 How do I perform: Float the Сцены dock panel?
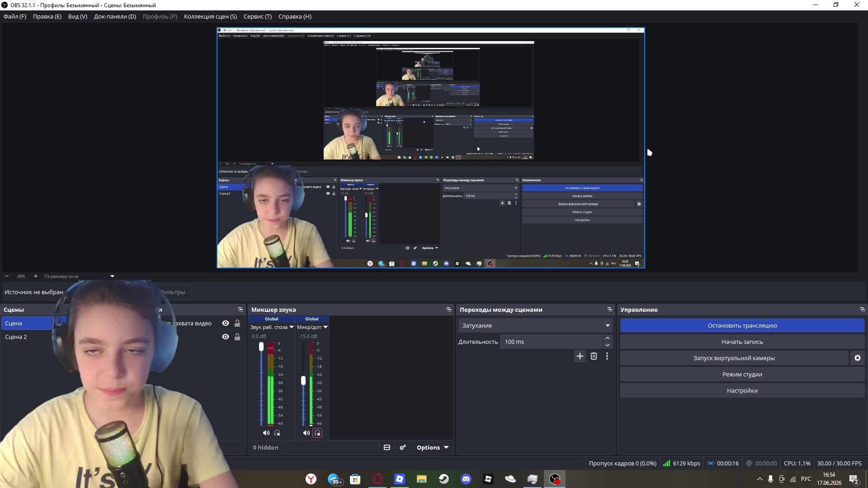coord(241,310)
